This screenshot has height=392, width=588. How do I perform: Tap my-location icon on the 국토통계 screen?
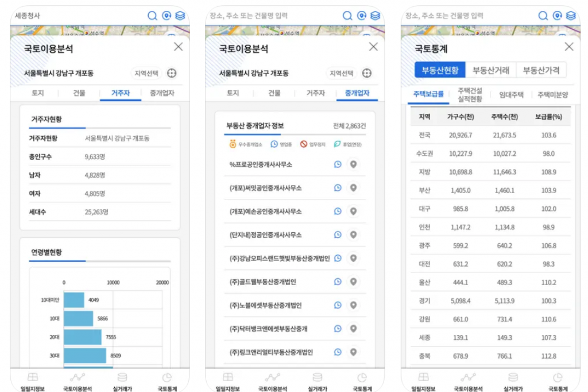(558, 16)
